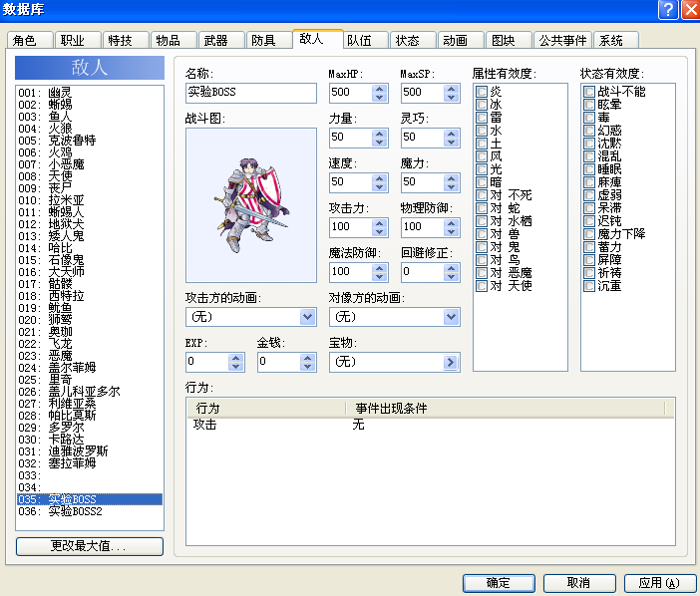Increase the 力量 value with up arrow
This screenshot has height=596, width=700.
pyautogui.click(x=380, y=134)
